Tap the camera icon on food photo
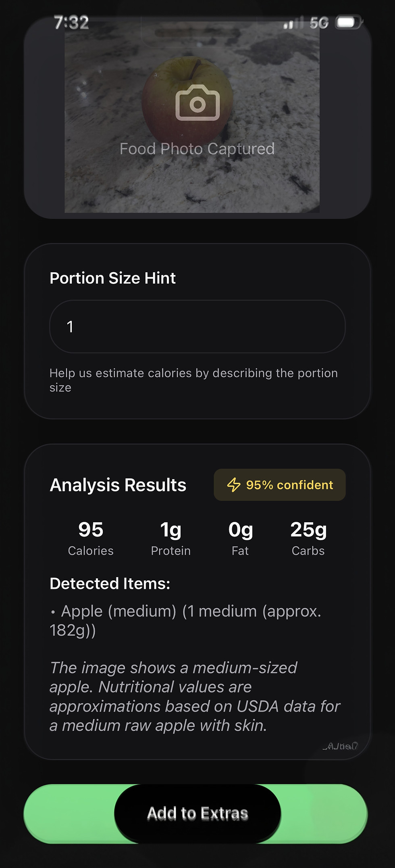 tap(197, 102)
